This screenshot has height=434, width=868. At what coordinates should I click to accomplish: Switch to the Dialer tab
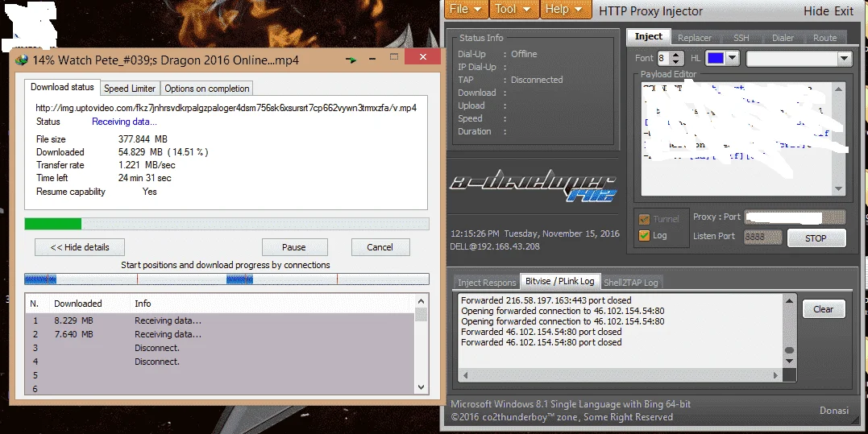783,38
